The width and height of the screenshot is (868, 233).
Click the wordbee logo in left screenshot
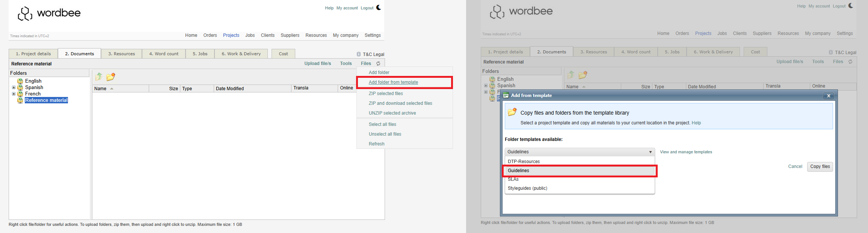pyautogui.click(x=49, y=13)
